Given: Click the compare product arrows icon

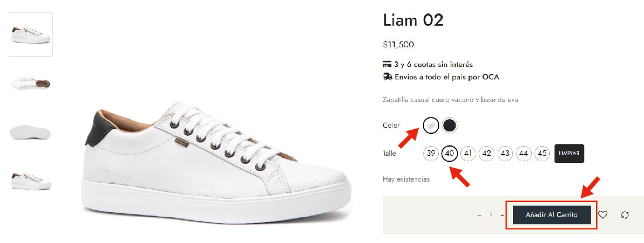Looking at the screenshot, I should pyautogui.click(x=625, y=215).
